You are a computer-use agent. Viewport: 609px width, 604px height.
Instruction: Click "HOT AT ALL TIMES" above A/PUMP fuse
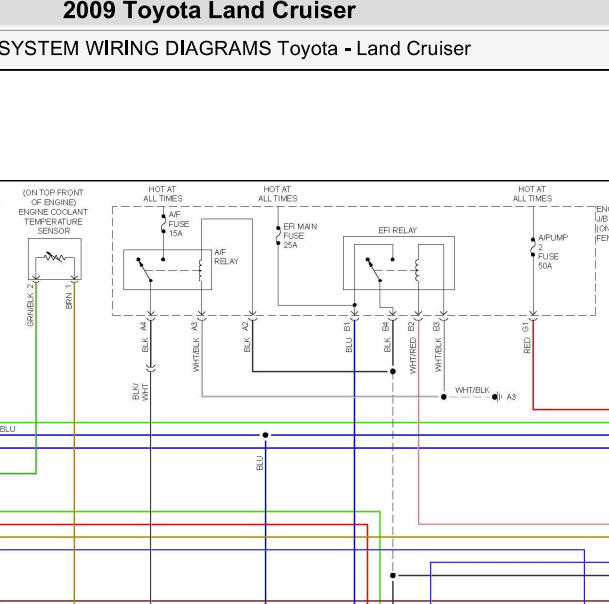(x=532, y=194)
